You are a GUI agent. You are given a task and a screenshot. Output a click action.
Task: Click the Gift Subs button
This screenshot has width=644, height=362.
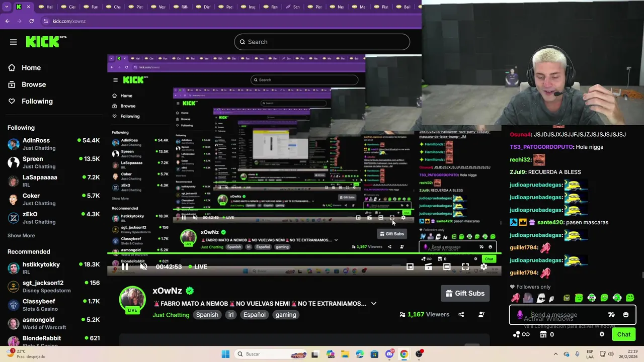click(465, 293)
